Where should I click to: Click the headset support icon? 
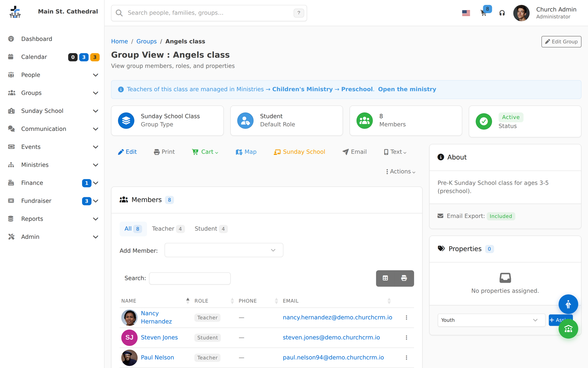pos(502,13)
